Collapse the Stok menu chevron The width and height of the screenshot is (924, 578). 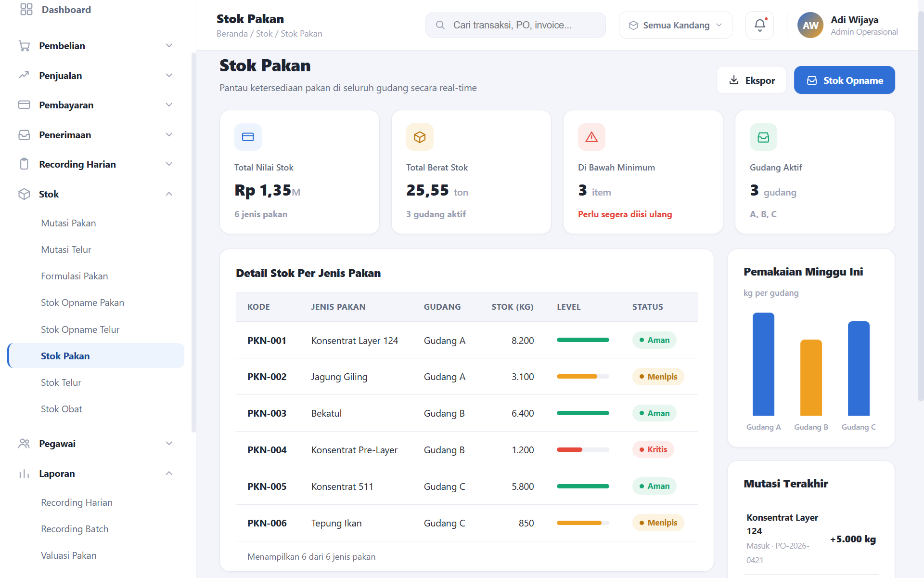point(169,194)
